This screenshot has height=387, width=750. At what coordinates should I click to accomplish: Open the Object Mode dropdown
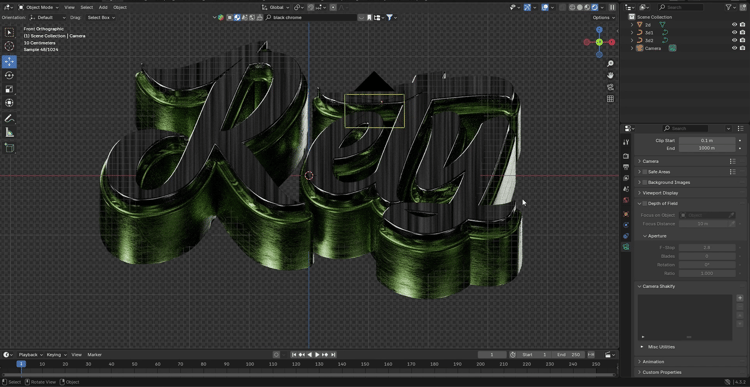[38, 7]
